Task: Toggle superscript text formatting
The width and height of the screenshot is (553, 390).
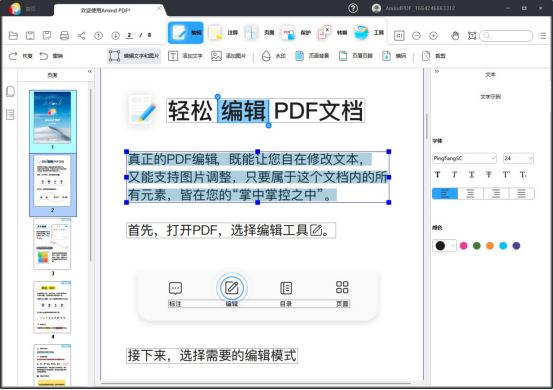Action: (x=506, y=175)
